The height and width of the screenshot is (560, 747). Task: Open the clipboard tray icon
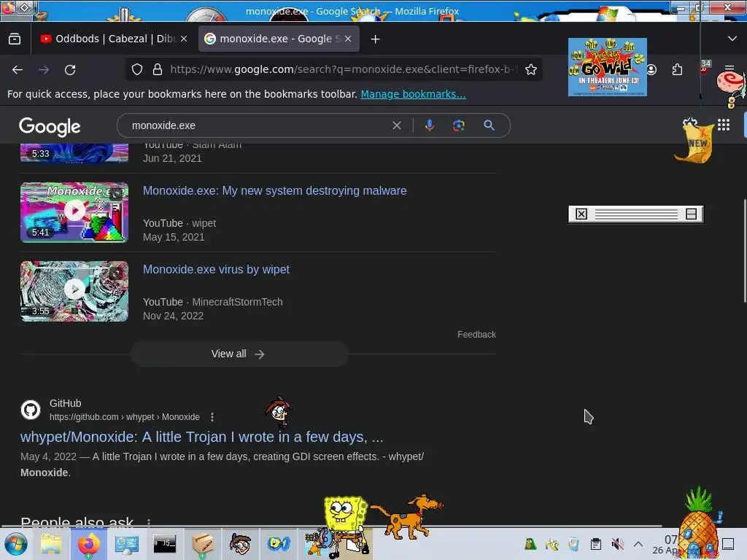coord(595,544)
